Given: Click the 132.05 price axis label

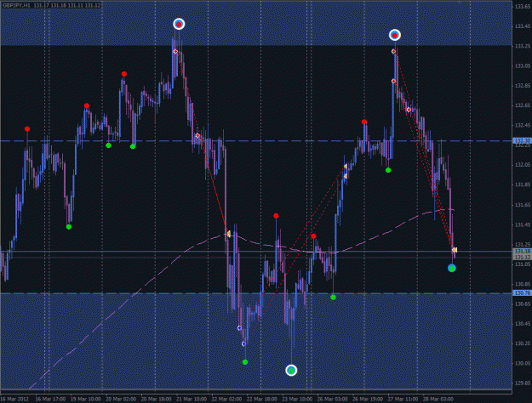Looking at the screenshot, I should tap(523, 165).
